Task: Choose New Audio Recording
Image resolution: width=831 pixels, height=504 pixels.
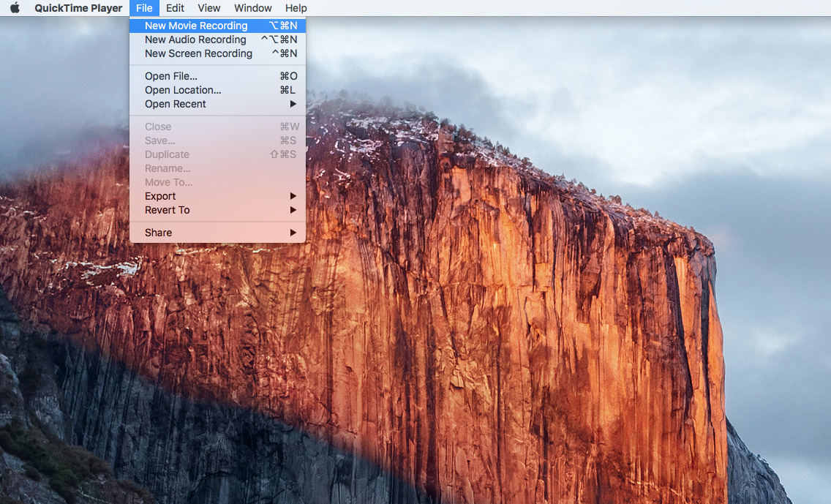Action: (195, 40)
